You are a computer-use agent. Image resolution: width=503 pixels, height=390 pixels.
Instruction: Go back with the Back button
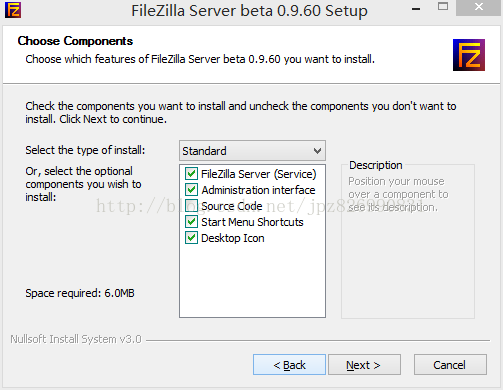point(289,365)
